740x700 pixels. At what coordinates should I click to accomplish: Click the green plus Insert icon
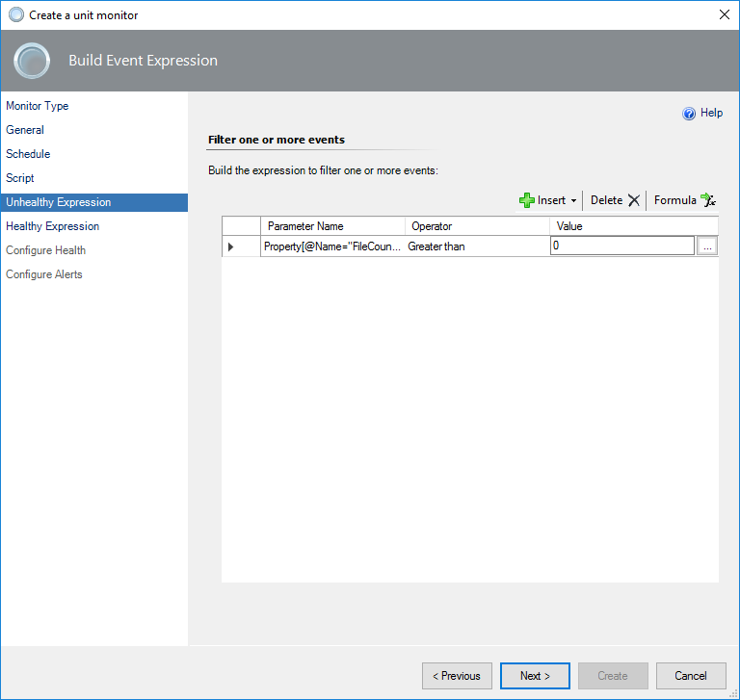coord(527,200)
